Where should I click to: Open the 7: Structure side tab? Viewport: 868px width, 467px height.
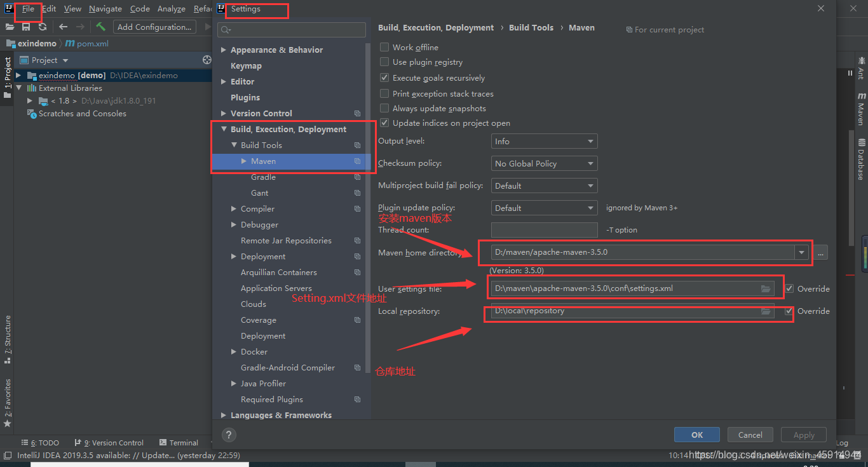pos(8,339)
